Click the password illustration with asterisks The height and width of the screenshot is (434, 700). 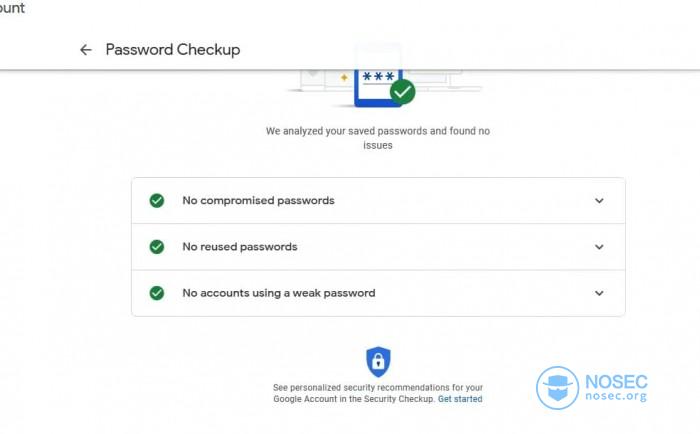coord(378,88)
